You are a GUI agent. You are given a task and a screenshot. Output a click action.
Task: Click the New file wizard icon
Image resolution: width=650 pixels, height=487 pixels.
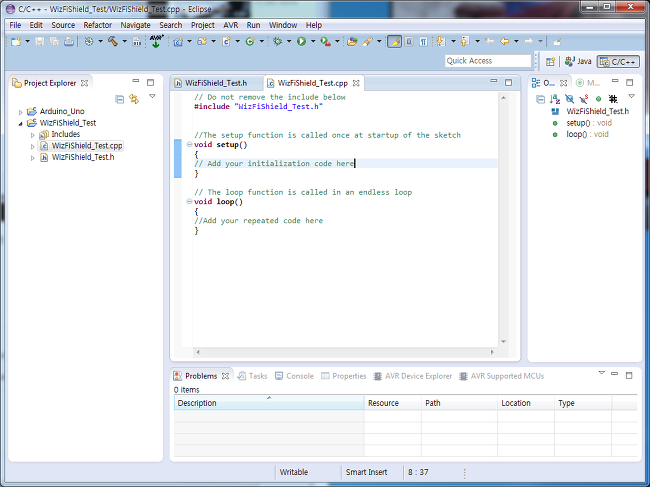click(x=16, y=41)
